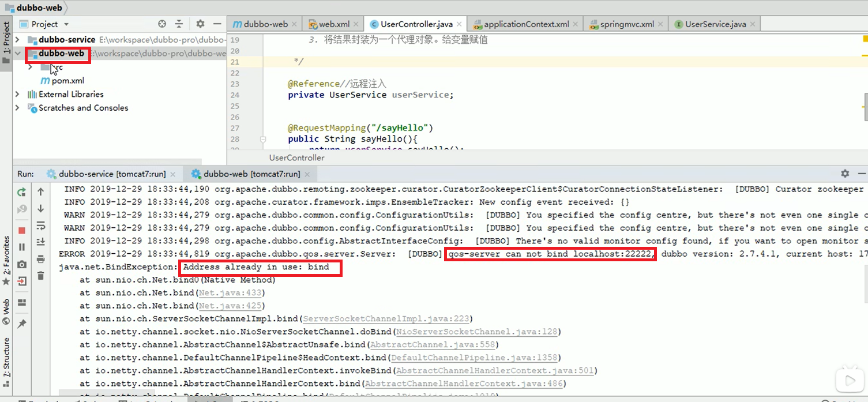Clear all console output with trash icon

[40, 276]
